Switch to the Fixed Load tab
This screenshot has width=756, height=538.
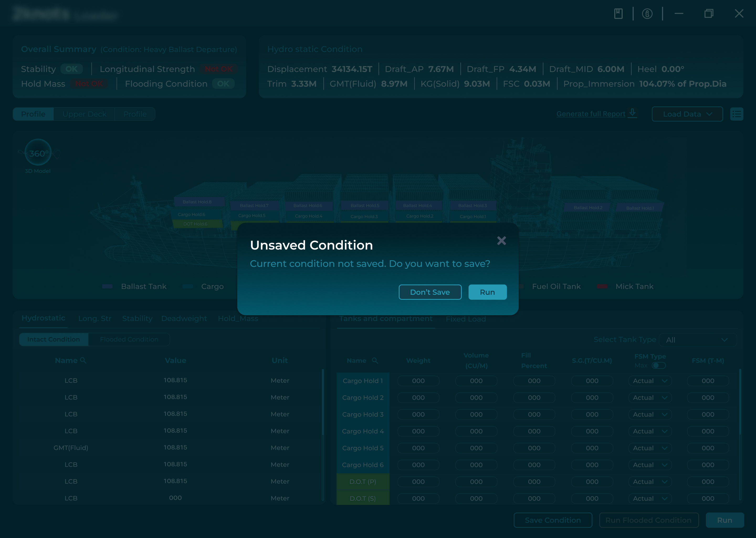(x=465, y=319)
